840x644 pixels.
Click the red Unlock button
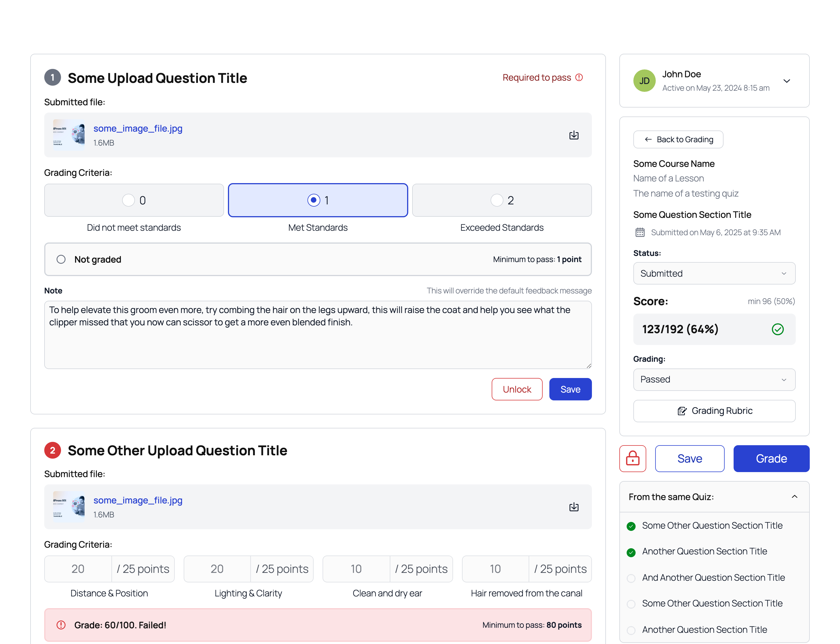tap(516, 389)
